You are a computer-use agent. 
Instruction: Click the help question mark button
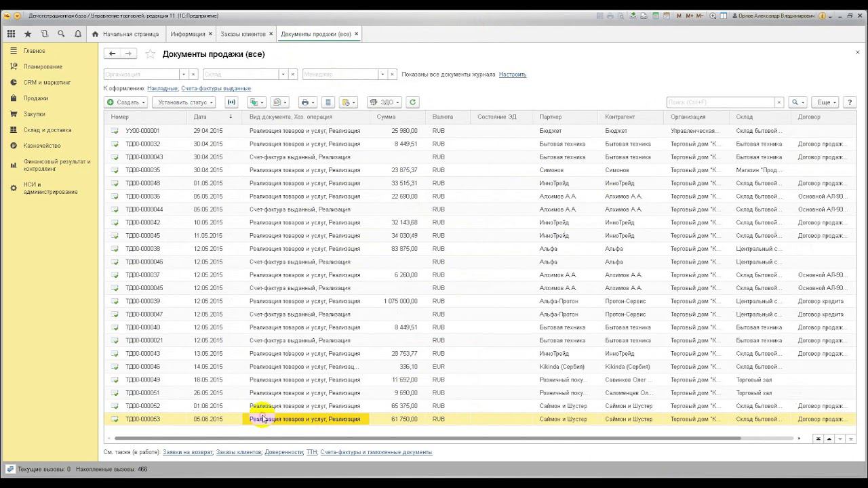point(850,102)
